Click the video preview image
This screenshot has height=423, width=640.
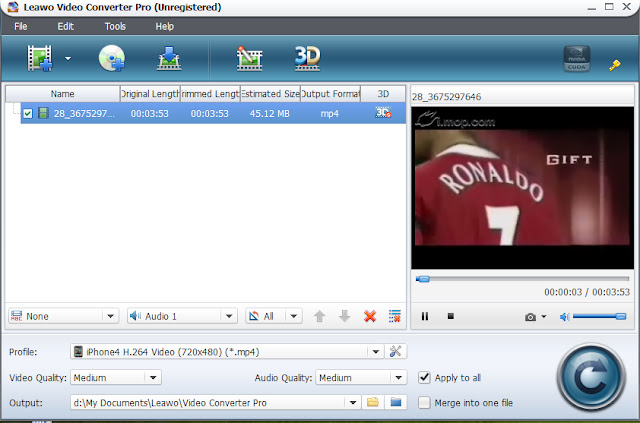(x=522, y=188)
